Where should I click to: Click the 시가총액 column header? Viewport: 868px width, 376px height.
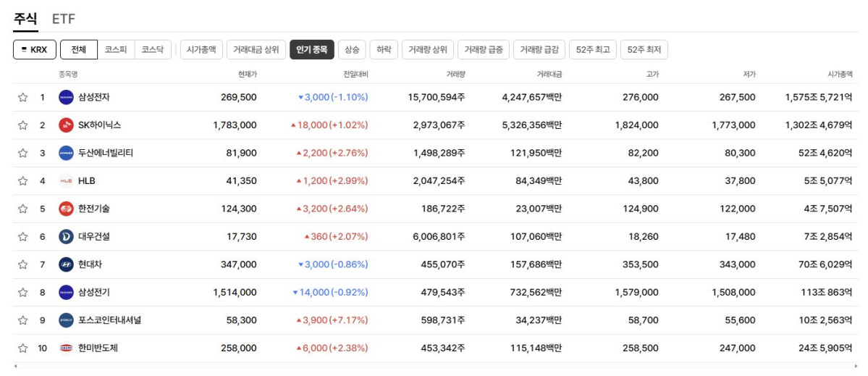click(839, 74)
